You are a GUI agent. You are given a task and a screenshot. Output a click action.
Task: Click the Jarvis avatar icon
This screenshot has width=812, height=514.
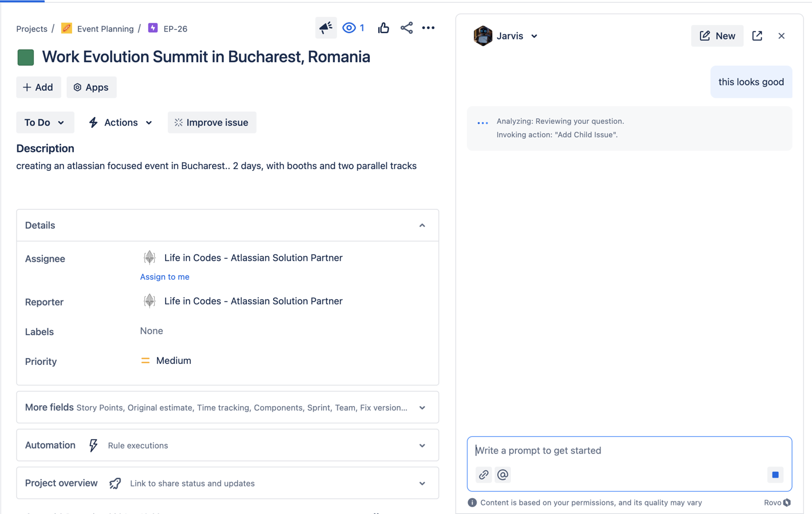483,35
